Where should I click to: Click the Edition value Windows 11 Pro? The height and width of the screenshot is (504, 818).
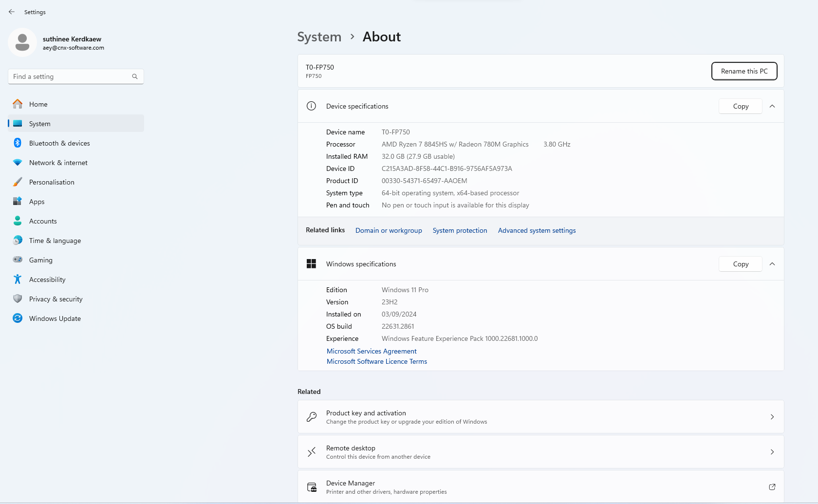(405, 290)
